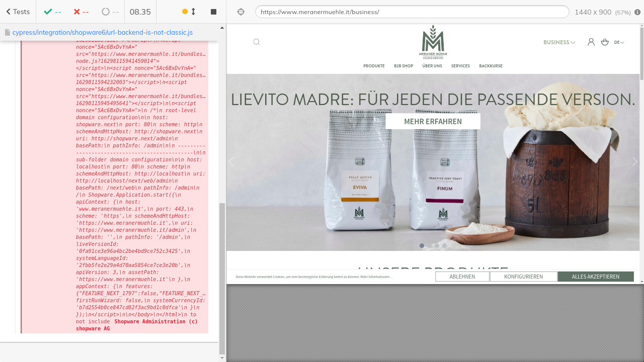
Task: Toggle auto-scrolling in the command log
Action: [x=189, y=12]
